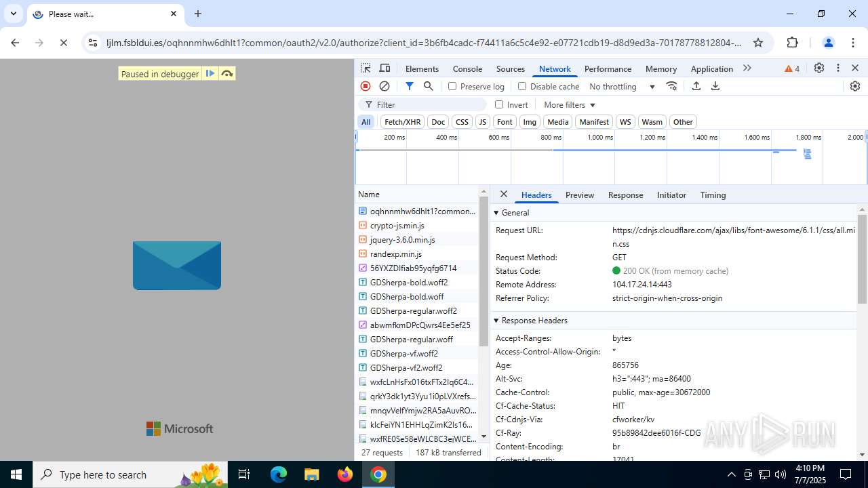Switch to Performance tab
This screenshot has width=868, height=488.
(x=608, y=68)
